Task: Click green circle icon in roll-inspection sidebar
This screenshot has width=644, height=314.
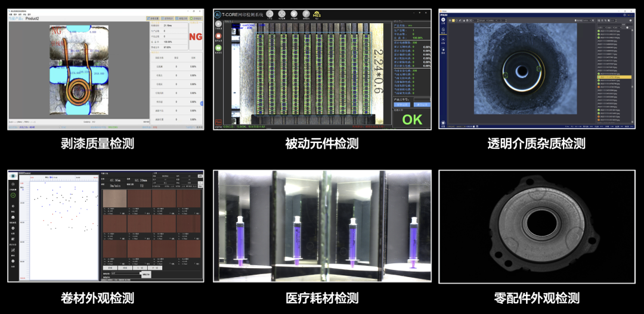Action: (13, 195)
